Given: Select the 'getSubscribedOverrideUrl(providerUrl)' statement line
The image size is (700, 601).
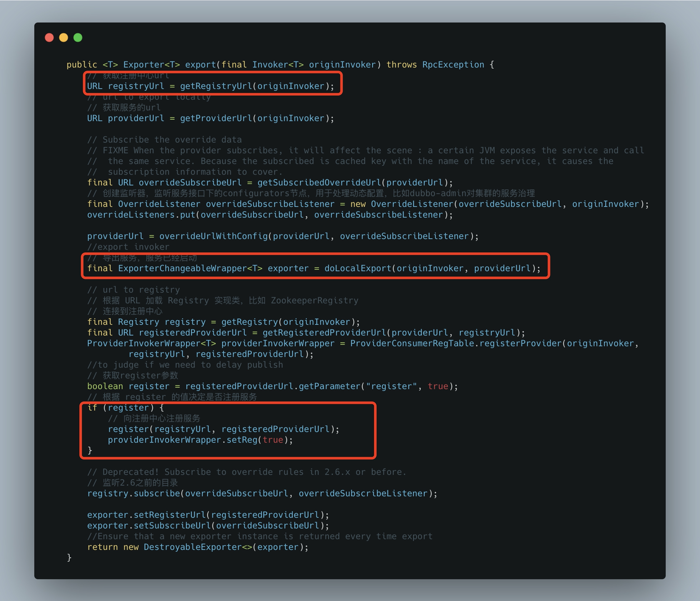Looking at the screenshot, I should [x=270, y=183].
